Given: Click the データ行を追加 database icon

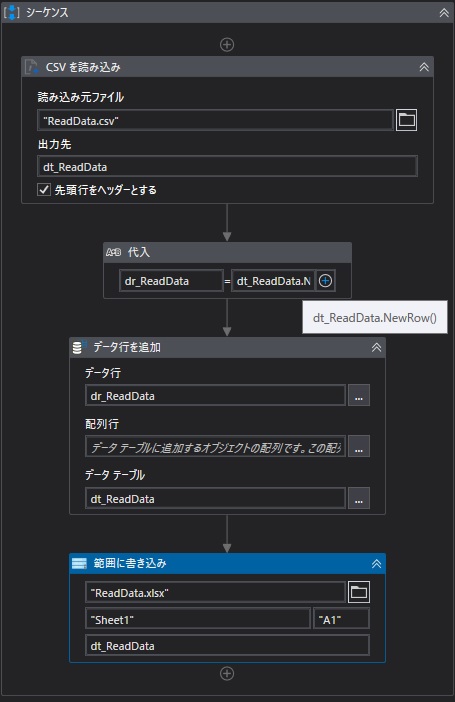Looking at the screenshot, I should [x=79, y=347].
